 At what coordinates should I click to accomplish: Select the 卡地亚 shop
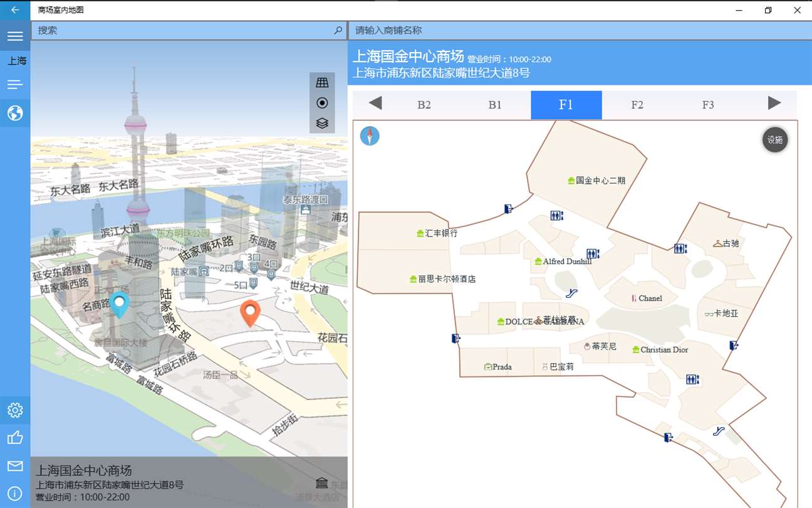coord(721,314)
